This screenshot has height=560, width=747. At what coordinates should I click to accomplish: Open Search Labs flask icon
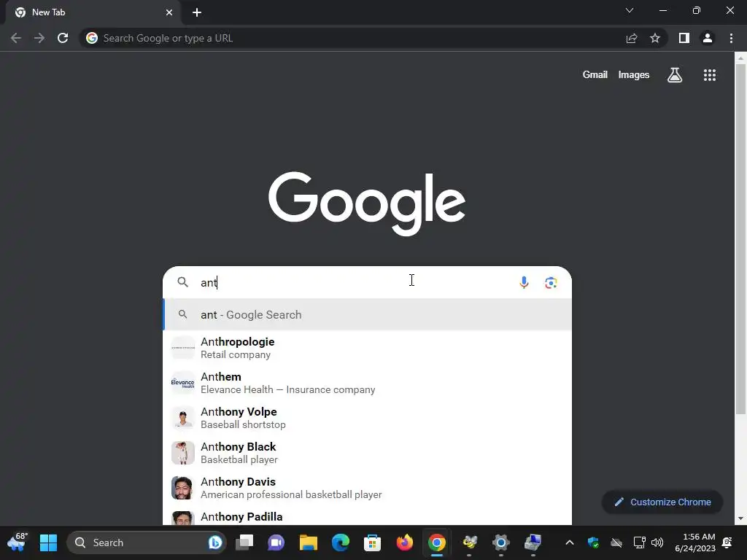click(675, 75)
